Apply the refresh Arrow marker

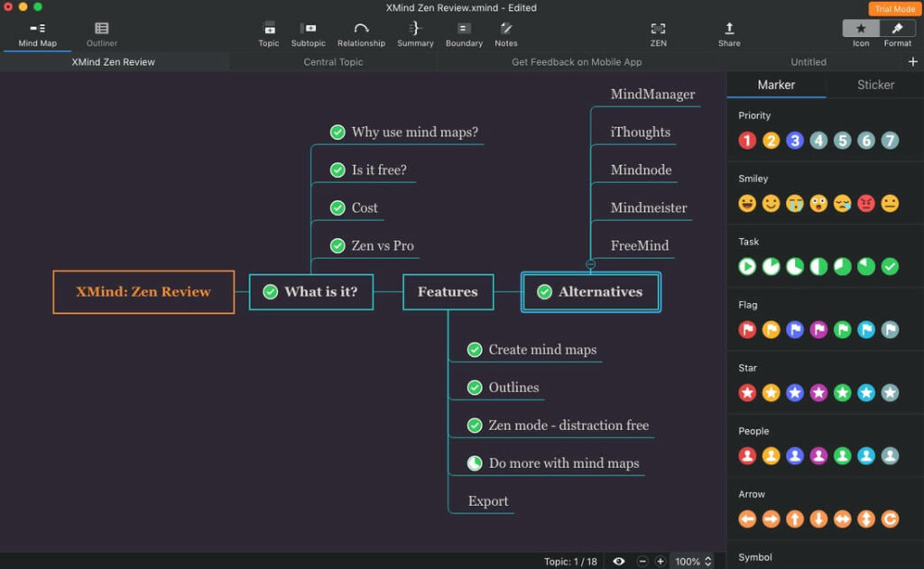click(x=890, y=519)
